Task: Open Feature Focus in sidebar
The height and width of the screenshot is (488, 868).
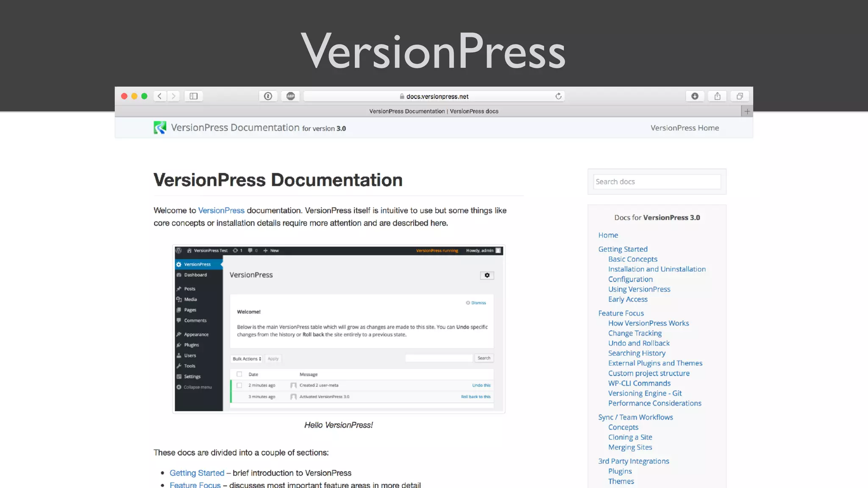Action: 620,313
